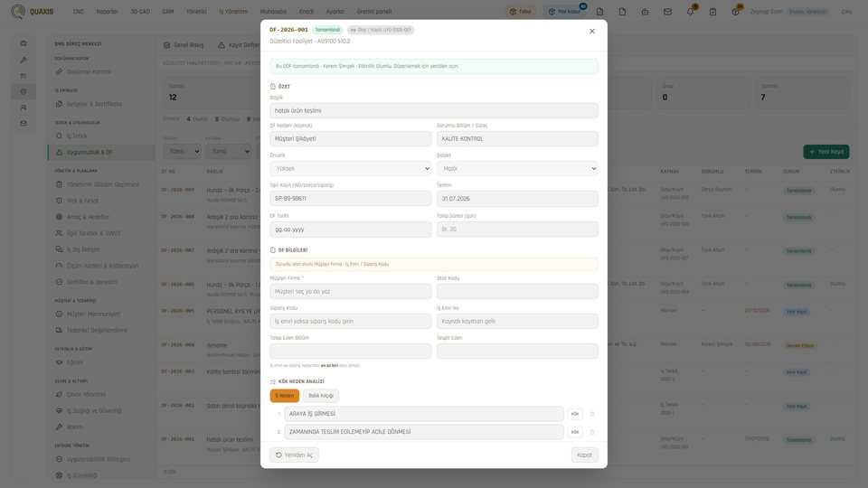Viewport: 868px width, 488px height.
Task: Click the Kapat button in the dialog footer
Action: tap(584, 455)
